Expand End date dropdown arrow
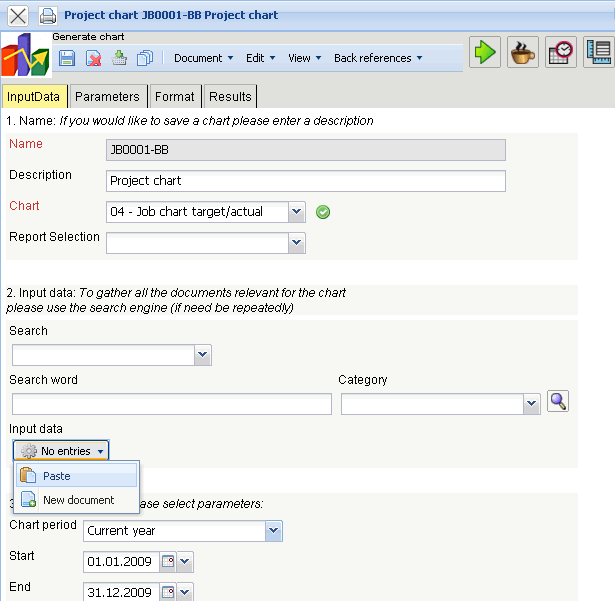The width and height of the screenshot is (615, 601). pyautogui.click(x=185, y=592)
